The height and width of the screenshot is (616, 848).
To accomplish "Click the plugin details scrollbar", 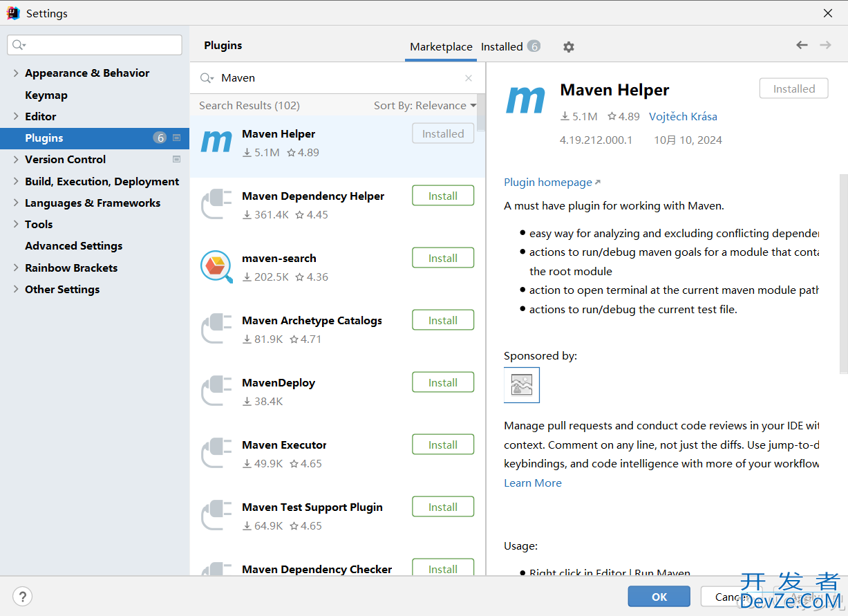I will pyautogui.click(x=843, y=274).
